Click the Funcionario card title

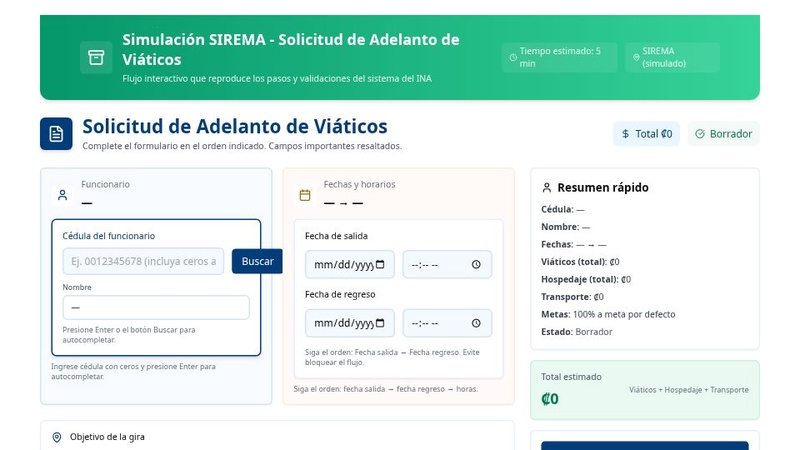(x=105, y=184)
